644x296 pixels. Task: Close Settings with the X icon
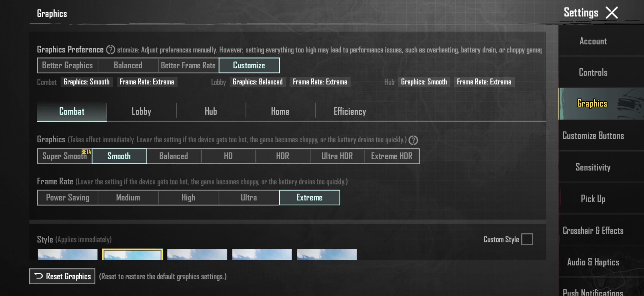[611, 13]
